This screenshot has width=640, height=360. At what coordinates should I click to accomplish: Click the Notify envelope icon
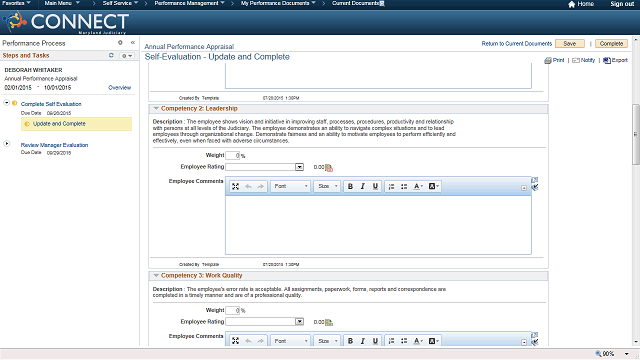576,60
